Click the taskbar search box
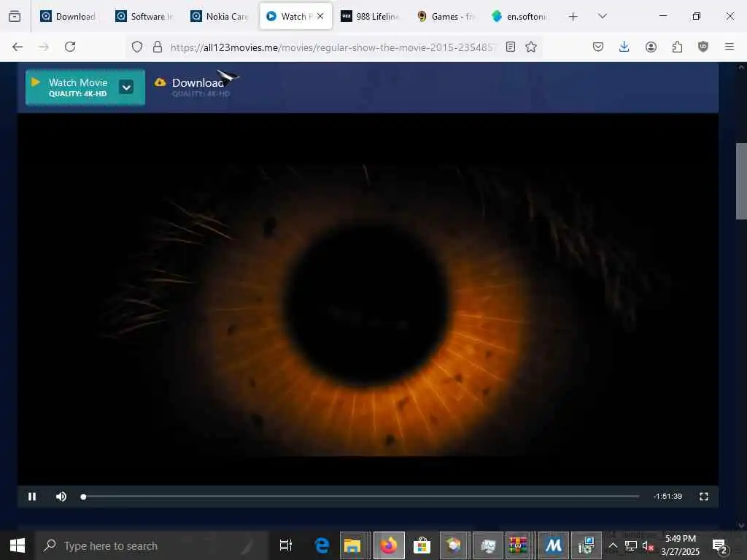The width and height of the screenshot is (747, 560). [152, 545]
